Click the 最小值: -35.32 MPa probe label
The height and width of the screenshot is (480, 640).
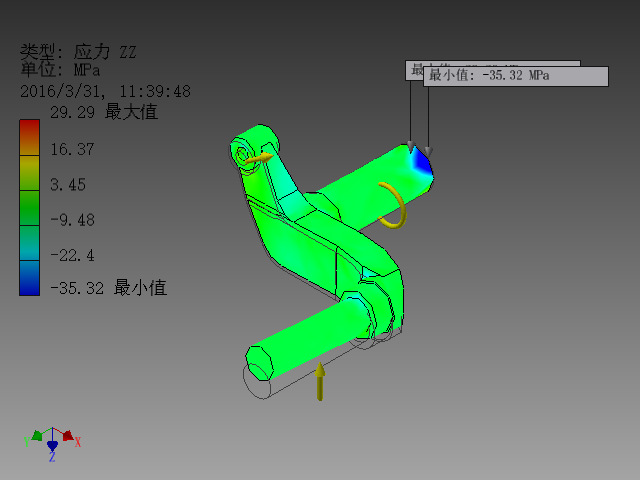516,76
